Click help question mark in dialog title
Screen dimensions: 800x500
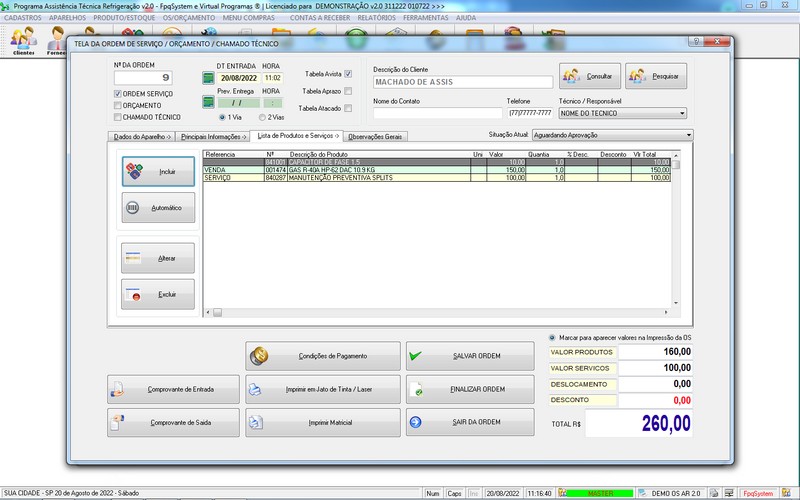696,41
